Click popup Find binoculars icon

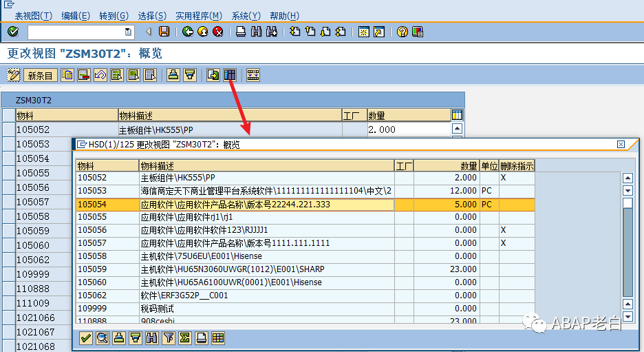(x=152, y=338)
